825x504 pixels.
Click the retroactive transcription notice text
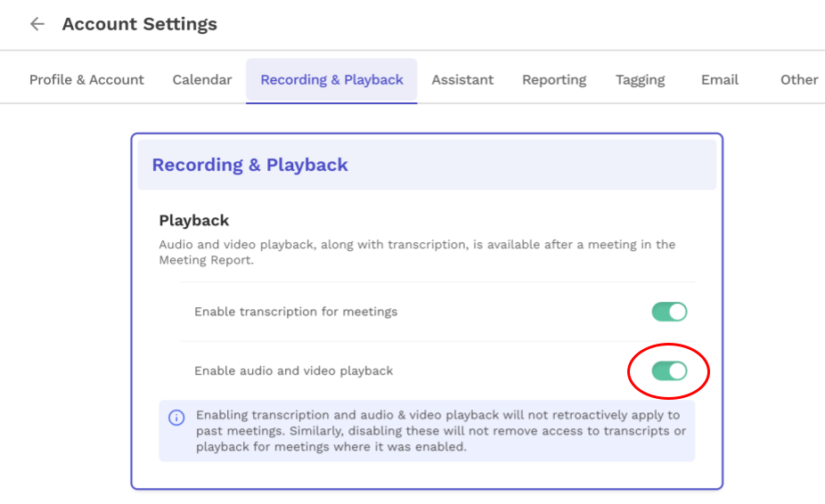(441, 431)
